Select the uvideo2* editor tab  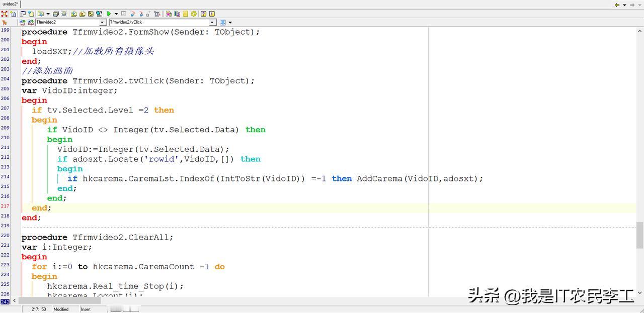pyautogui.click(x=10, y=4)
